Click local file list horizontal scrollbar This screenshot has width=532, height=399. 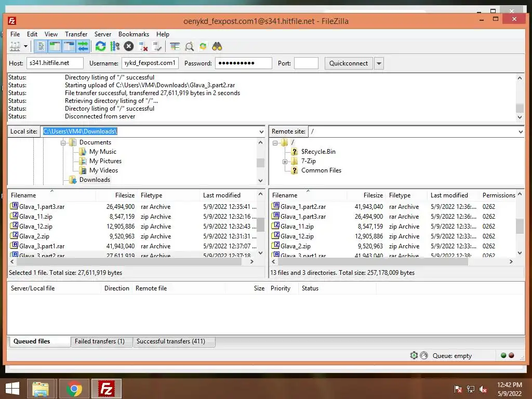[x=129, y=262]
